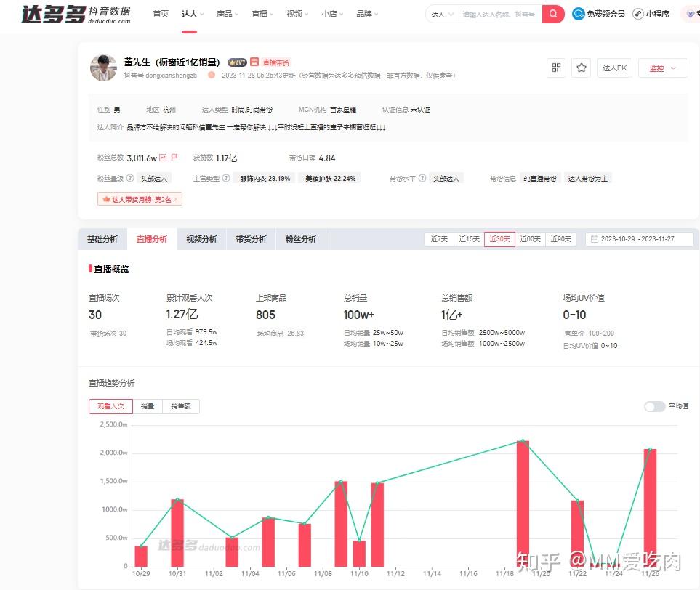700x590 pixels.
Task: Select the 近60天 range
Action: 531,239
